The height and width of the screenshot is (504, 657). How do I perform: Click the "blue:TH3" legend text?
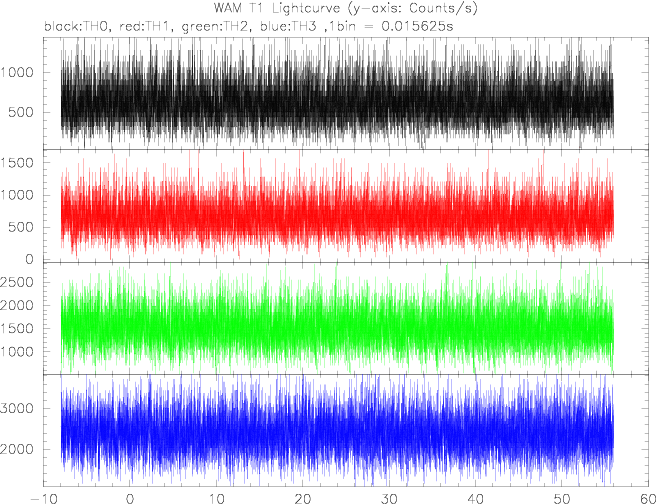[287, 27]
